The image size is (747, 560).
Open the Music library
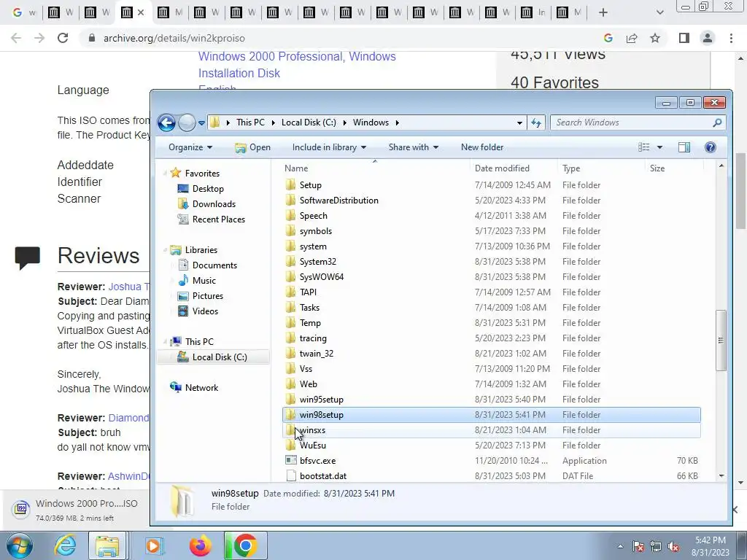(204, 281)
